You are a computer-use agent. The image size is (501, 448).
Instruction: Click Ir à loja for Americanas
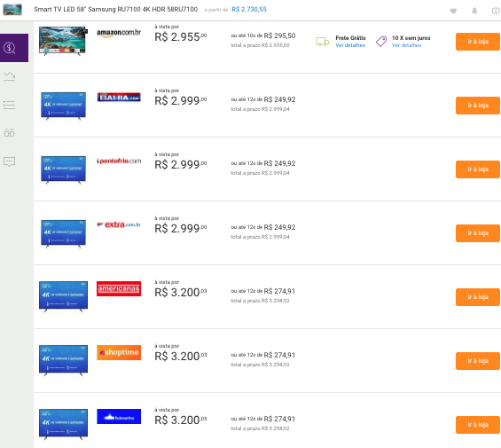(x=478, y=297)
